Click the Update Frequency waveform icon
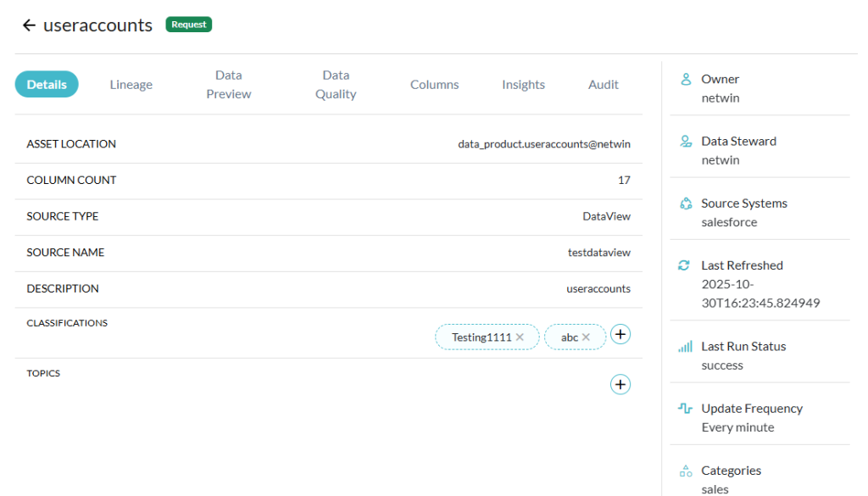 (685, 408)
